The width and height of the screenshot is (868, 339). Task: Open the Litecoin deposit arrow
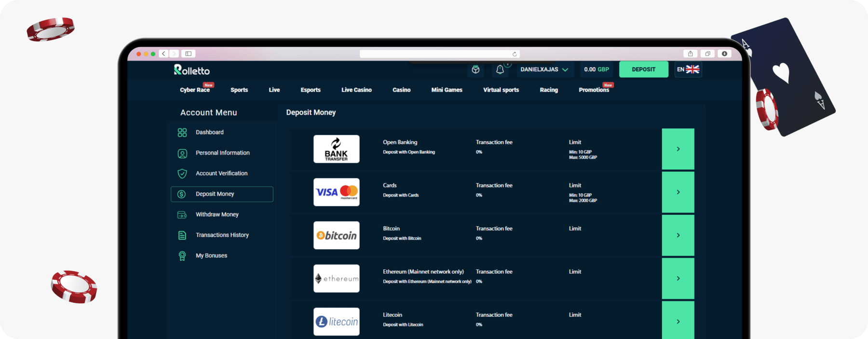click(678, 320)
